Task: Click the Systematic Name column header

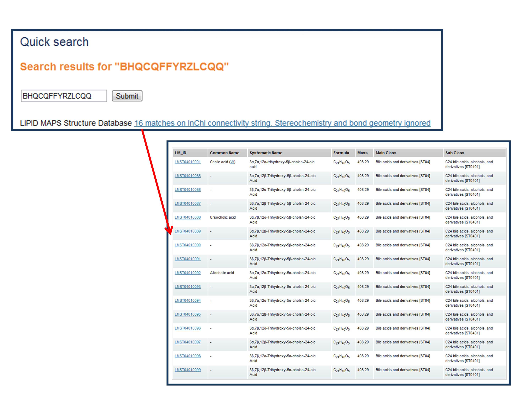Action: (266, 153)
